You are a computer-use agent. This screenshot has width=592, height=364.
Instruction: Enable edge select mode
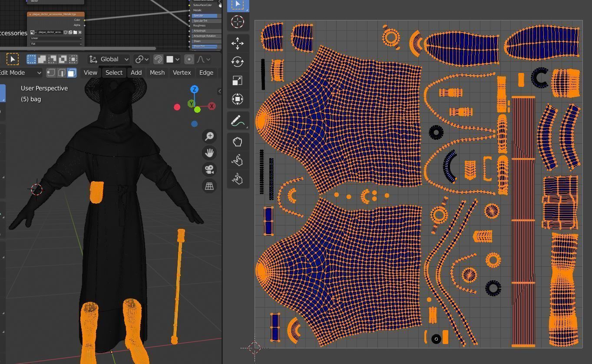click(x=61, y=73)
